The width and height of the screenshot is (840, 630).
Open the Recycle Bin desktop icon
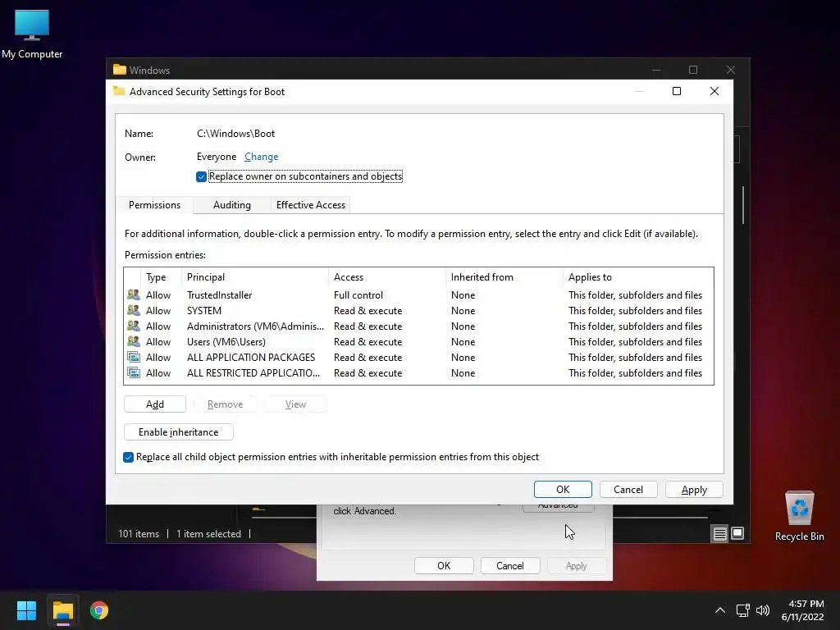coord(799,517)
